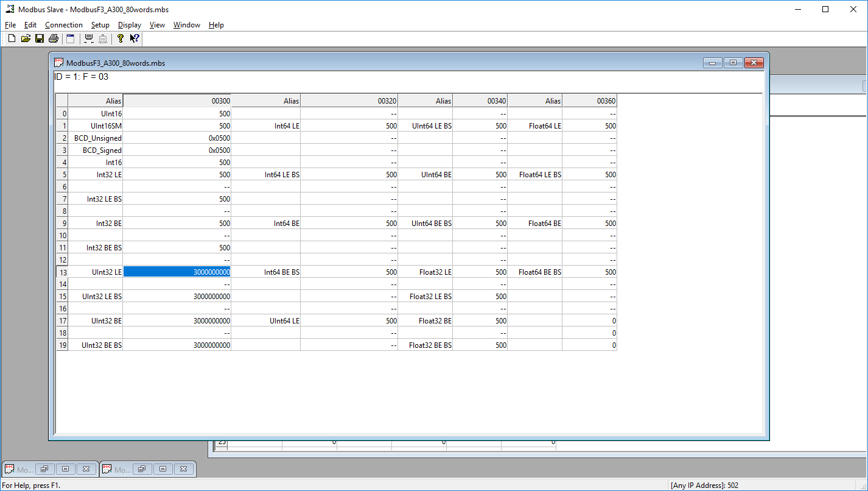868x491 pixels.
Task: Select the 500 value beside UInt64 BE
Action: (x=480, y=174)
